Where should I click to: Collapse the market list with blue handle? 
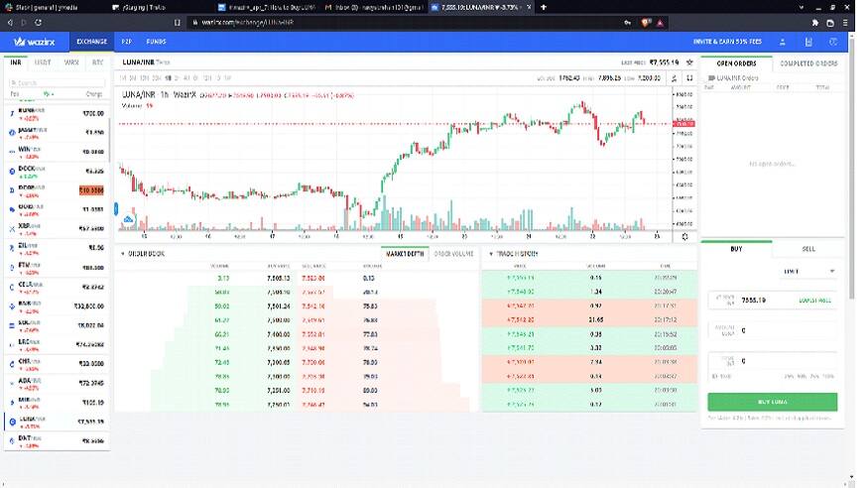click(x=116, y=208)
